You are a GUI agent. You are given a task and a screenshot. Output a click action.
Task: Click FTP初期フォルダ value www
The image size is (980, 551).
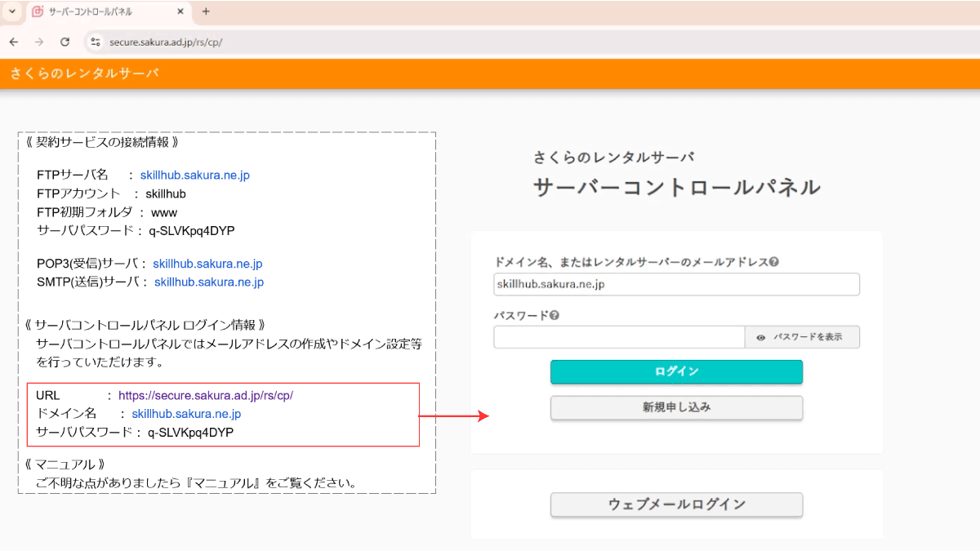[x=164, y=212]
